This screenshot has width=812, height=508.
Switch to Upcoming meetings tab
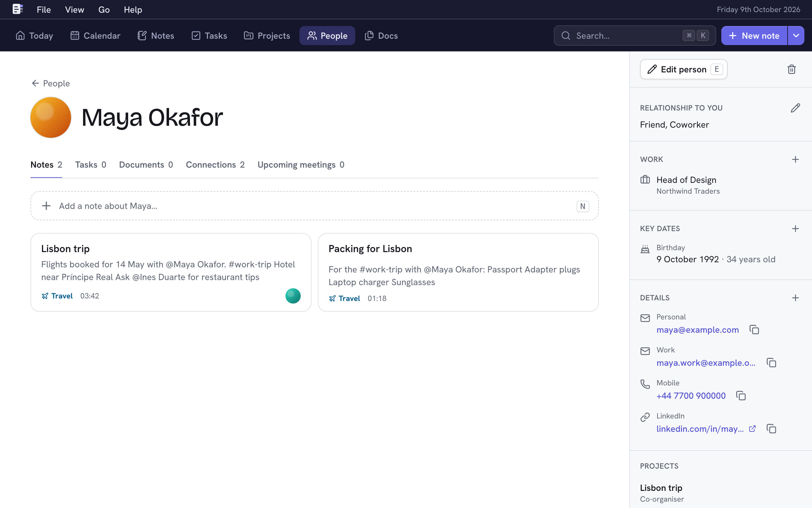(x=301, y=165)
